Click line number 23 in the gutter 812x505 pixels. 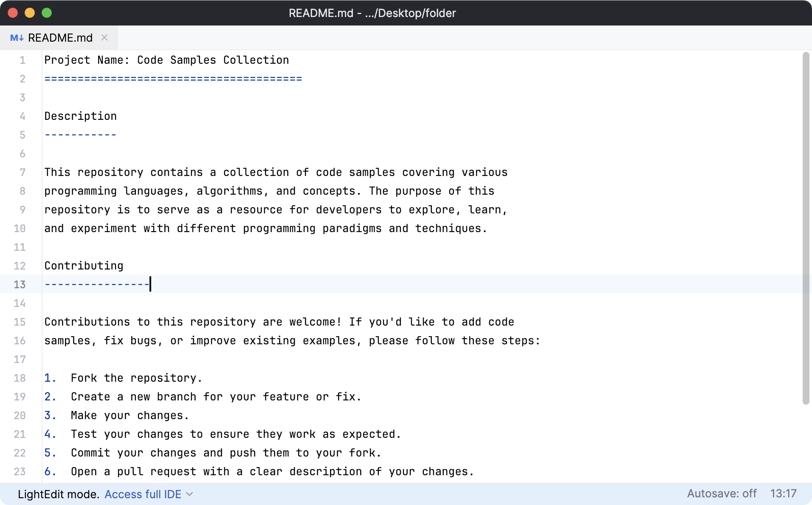click(20, 471)
